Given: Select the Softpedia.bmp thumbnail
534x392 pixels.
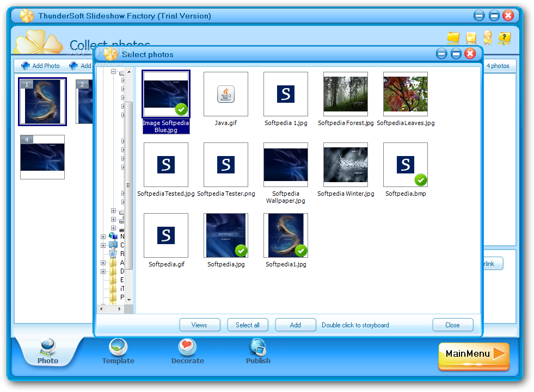Looking at the screenshot, I should pyautogui.click(x=406, y=165).
